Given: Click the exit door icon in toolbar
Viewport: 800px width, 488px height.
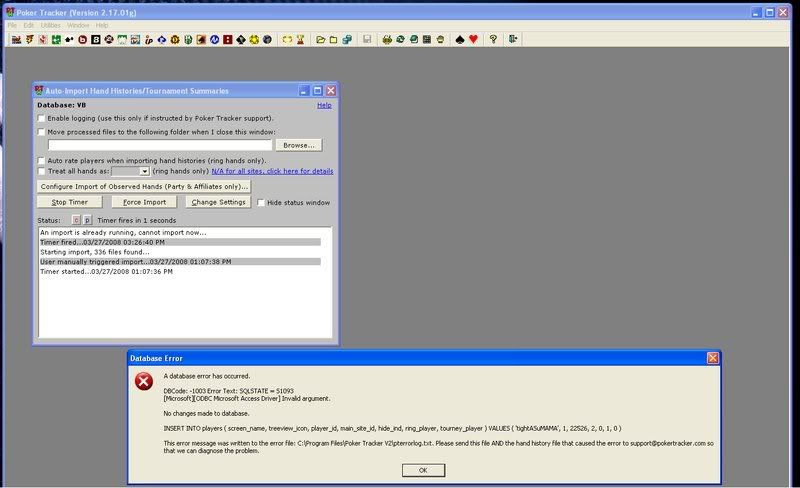Looking at the screenshot, I should coord(513,40).
